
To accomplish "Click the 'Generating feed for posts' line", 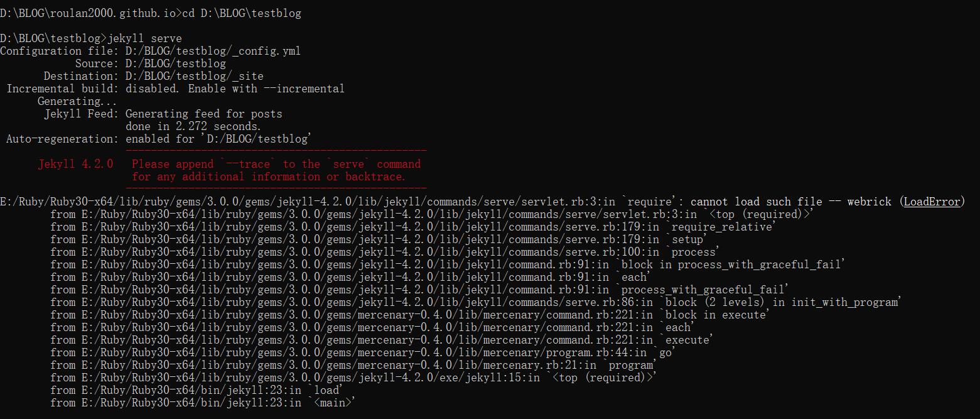I will point(204,114).
